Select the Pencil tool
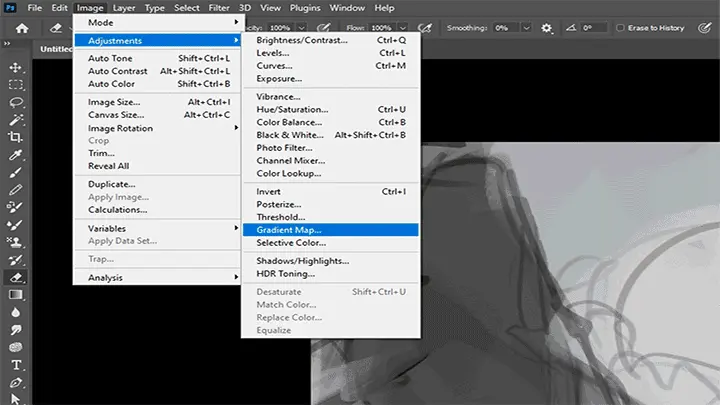This screenshot has height=405, width=720. click(x=15, y=190)
